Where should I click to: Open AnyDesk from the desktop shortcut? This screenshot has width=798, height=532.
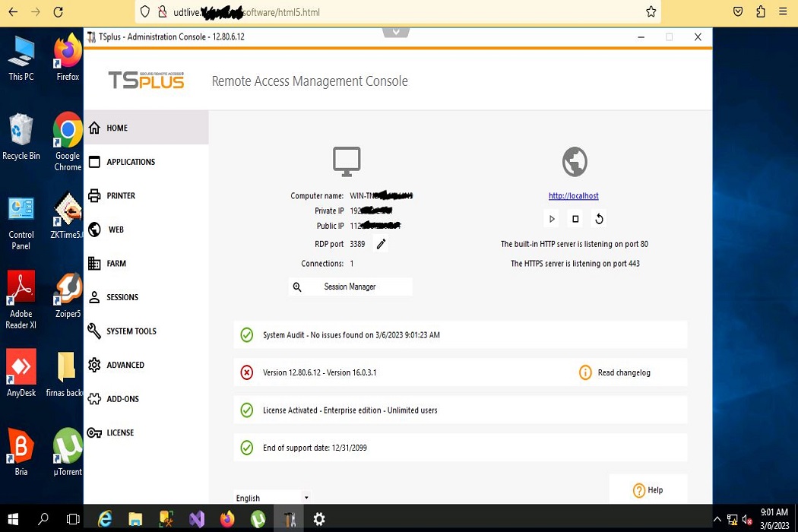coord(21,372)
